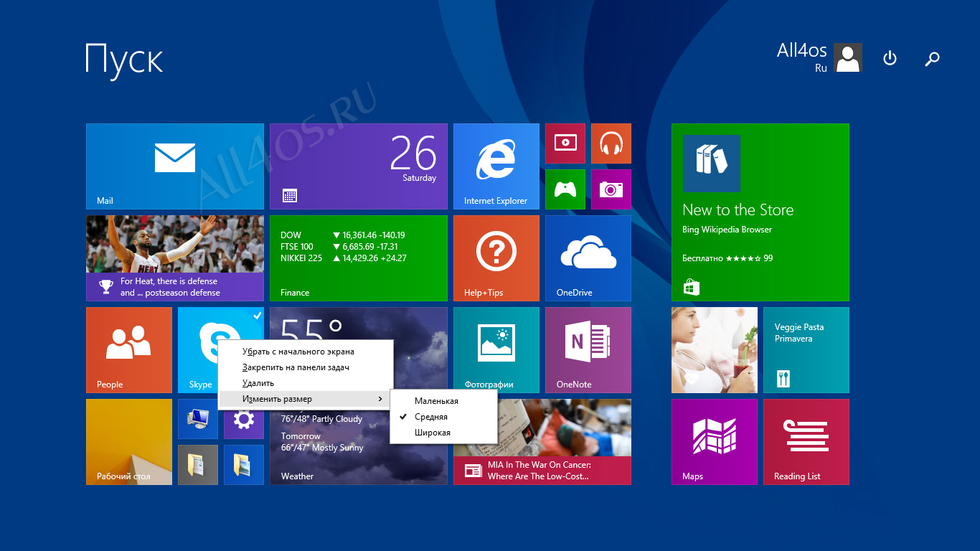Open the Calendar tile showing 26 Saturday
980x551 pixels.
[x=359, y=166]
